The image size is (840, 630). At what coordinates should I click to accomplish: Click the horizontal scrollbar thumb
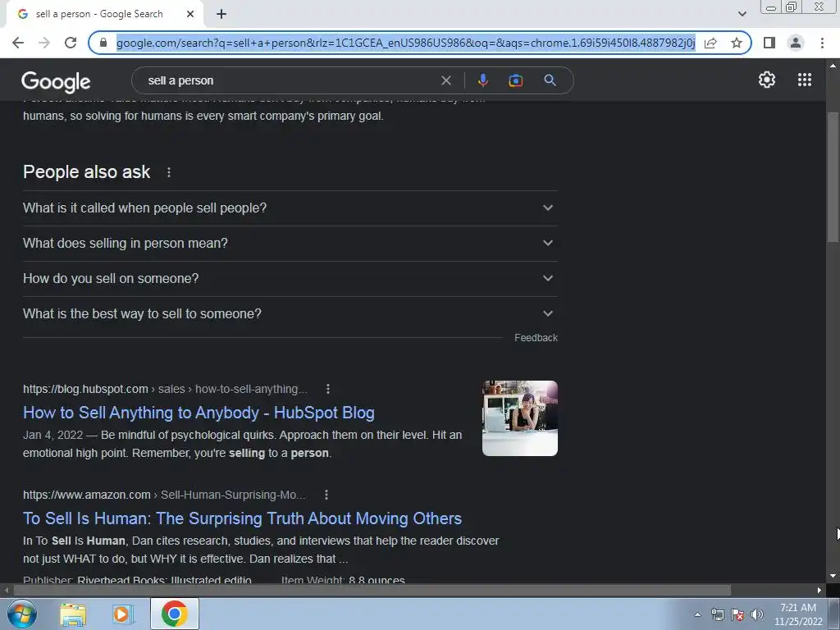pyautogui.click(x=372, y=591)
